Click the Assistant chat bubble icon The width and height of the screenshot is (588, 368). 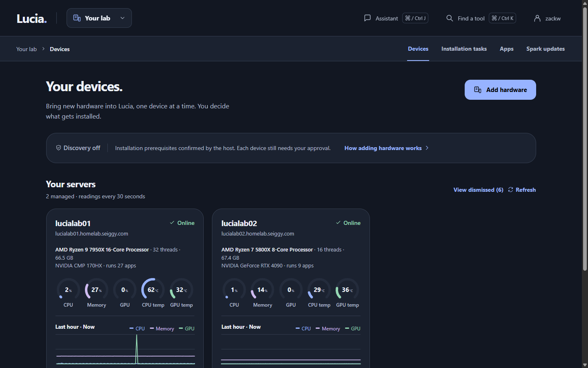tap(367, 18)
